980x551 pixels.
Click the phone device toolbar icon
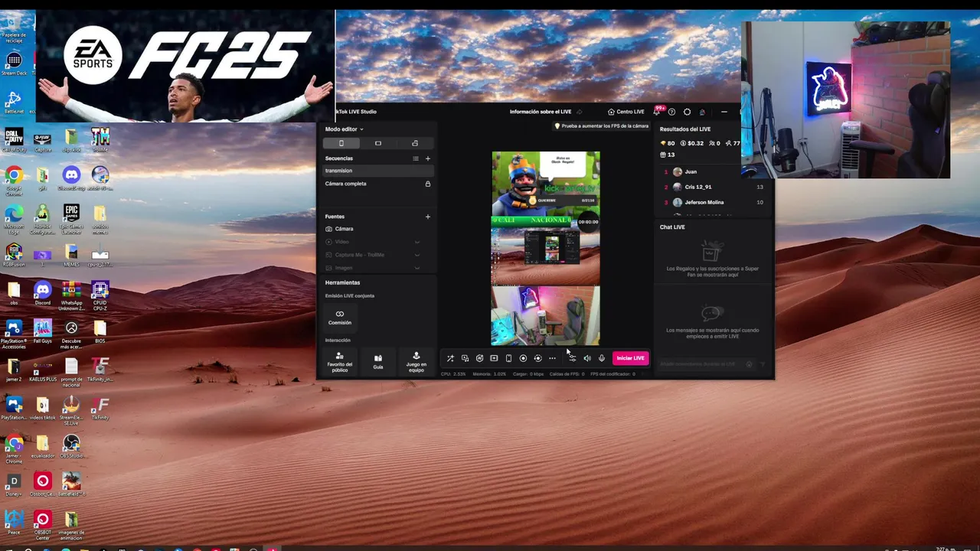pyautogui.click(x=508, y=358)
